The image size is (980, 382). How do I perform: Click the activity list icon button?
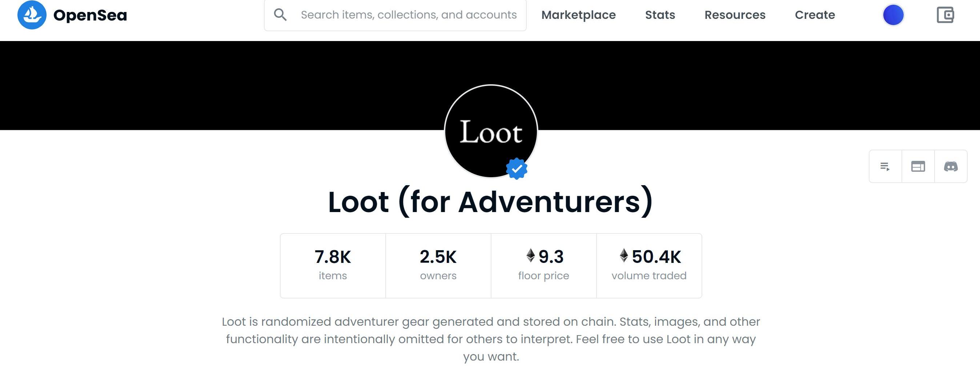(x=885, y=166)
